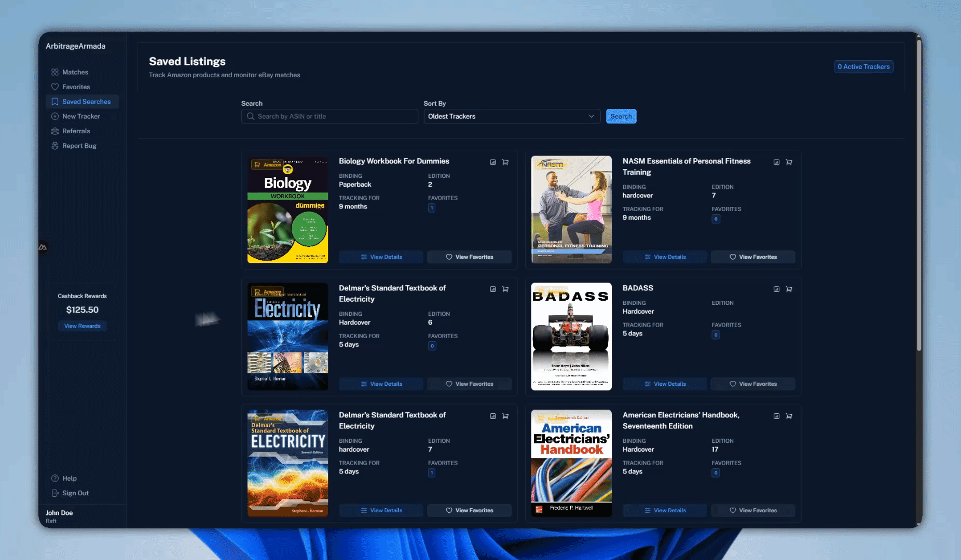
Task: Click orange ELECTRICITY cover of Delmar's edition 7
Action: point(287,463)
